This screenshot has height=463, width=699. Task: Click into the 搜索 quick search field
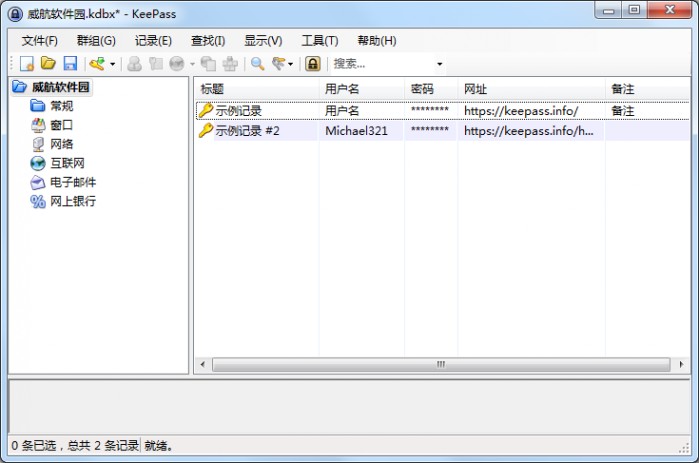(x=380, y=64)
